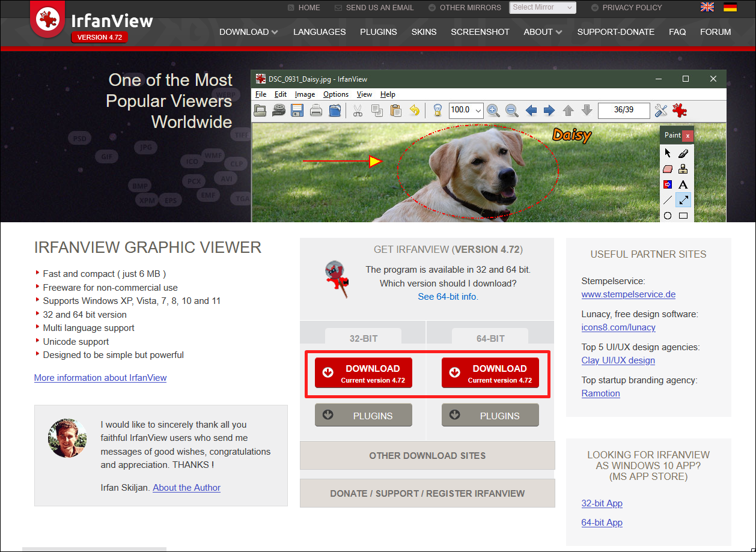Click the Settings wrench and screwdriver icon
The height and width of the screenshot is (552, 756).
click(661, 111)
